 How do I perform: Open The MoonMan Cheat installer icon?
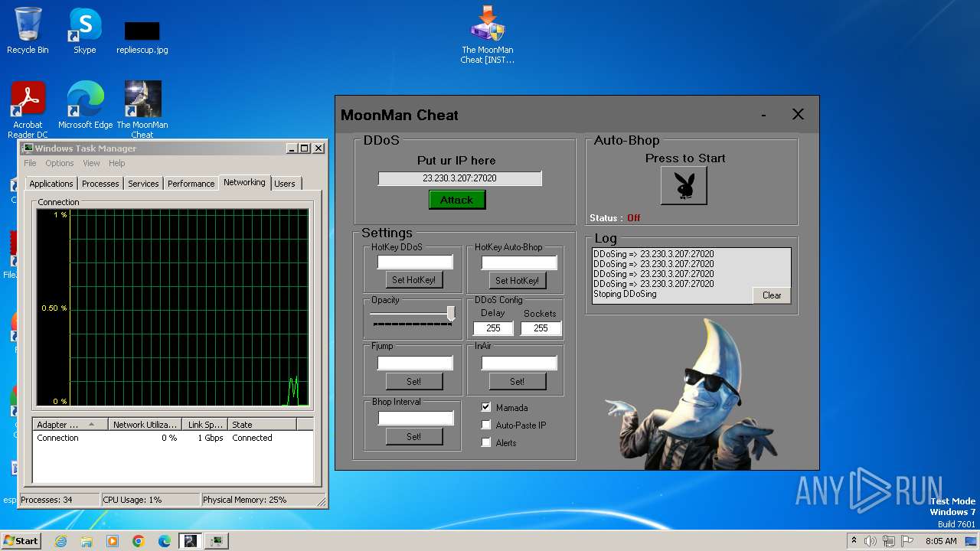[x=488, y=35]
